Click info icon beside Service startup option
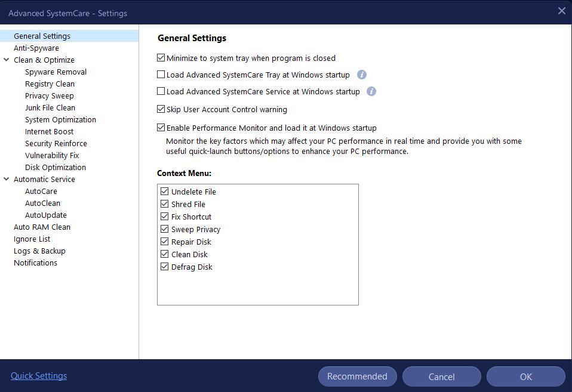572x392 pixels. (x=371, y=91)
